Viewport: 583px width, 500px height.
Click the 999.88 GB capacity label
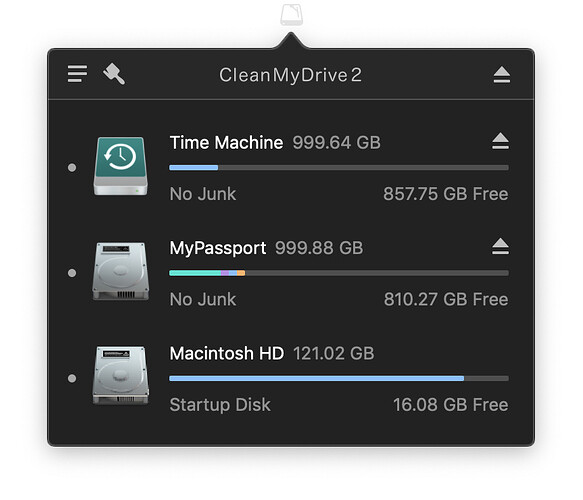319,248
